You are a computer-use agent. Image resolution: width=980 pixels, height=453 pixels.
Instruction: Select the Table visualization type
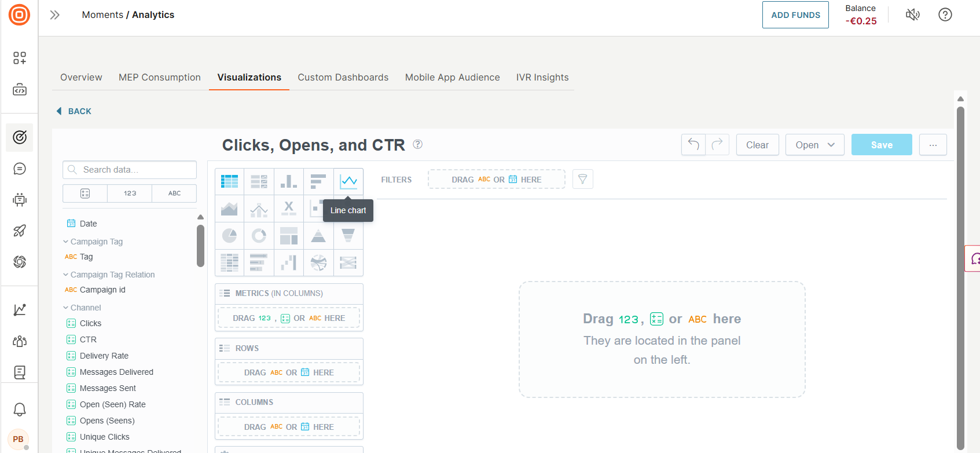point(230,182)
